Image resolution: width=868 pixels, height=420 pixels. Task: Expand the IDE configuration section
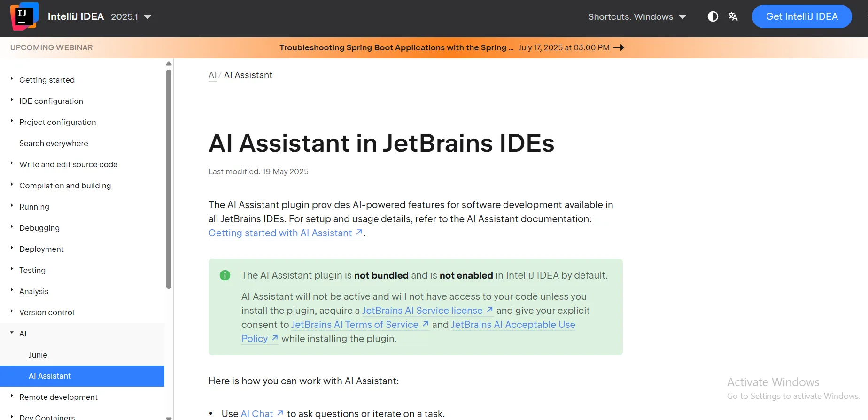pos(12,100)
